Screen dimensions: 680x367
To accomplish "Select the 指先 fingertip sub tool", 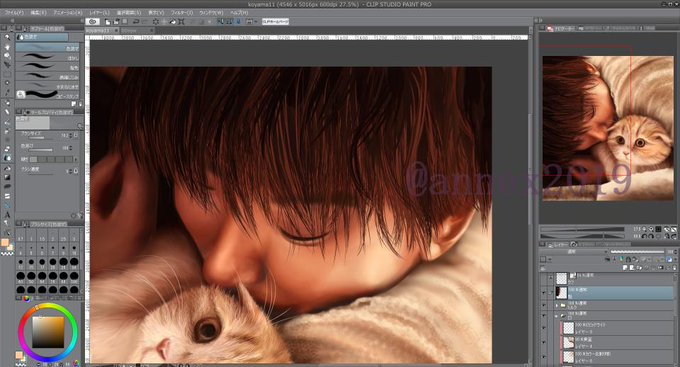I will [x=48, y=67].
